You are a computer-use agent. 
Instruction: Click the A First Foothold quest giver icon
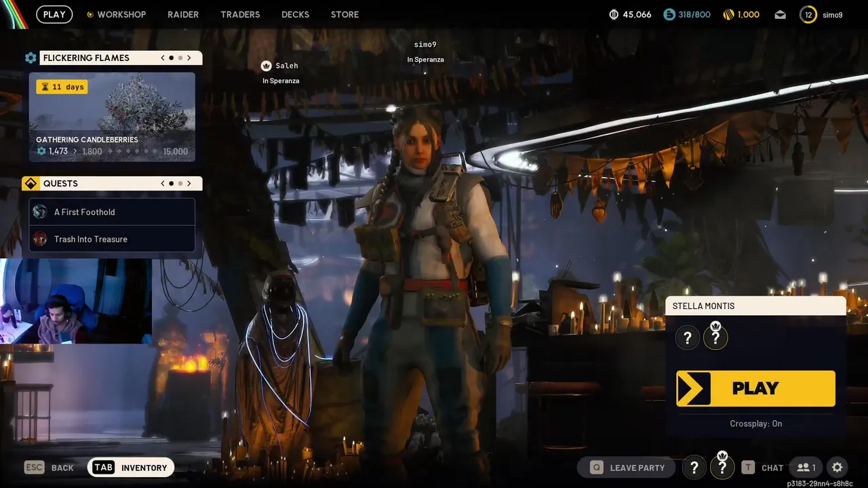40,212
